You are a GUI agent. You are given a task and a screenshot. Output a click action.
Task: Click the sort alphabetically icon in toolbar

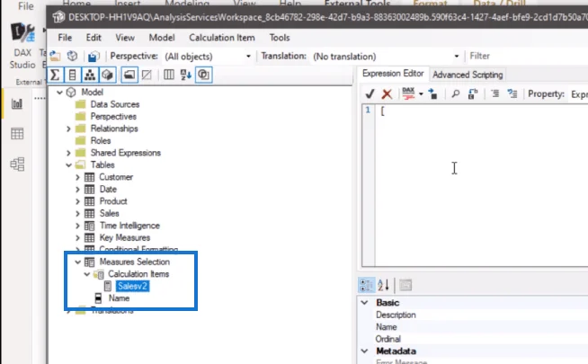(186, 75)
